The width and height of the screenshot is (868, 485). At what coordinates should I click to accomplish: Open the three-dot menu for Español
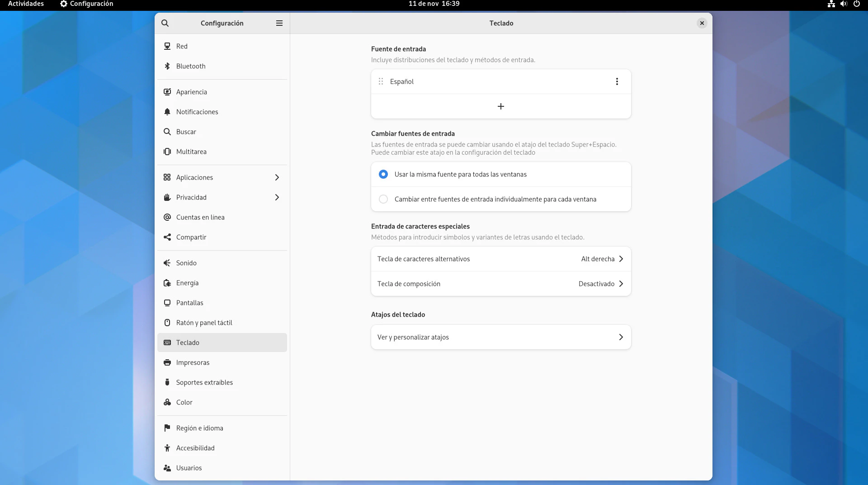tap(617, 81)
